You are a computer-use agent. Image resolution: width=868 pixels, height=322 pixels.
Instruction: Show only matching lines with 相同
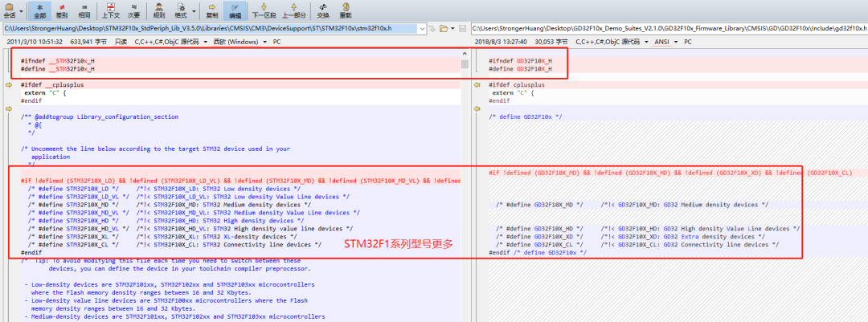tap(84, 10)
